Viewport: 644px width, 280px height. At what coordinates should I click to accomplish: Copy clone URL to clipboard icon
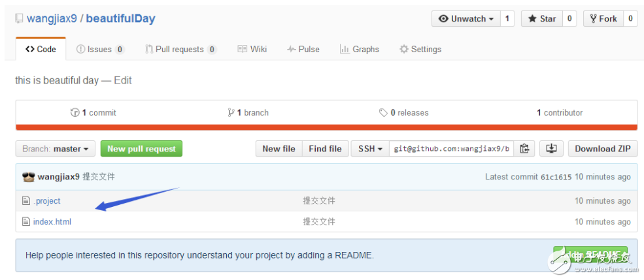coord(524,149)
